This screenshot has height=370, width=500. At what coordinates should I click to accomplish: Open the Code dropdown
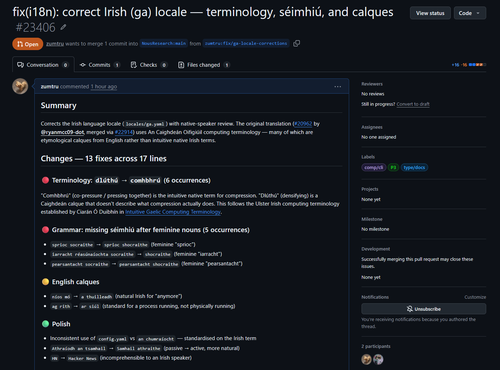point(470,13)
